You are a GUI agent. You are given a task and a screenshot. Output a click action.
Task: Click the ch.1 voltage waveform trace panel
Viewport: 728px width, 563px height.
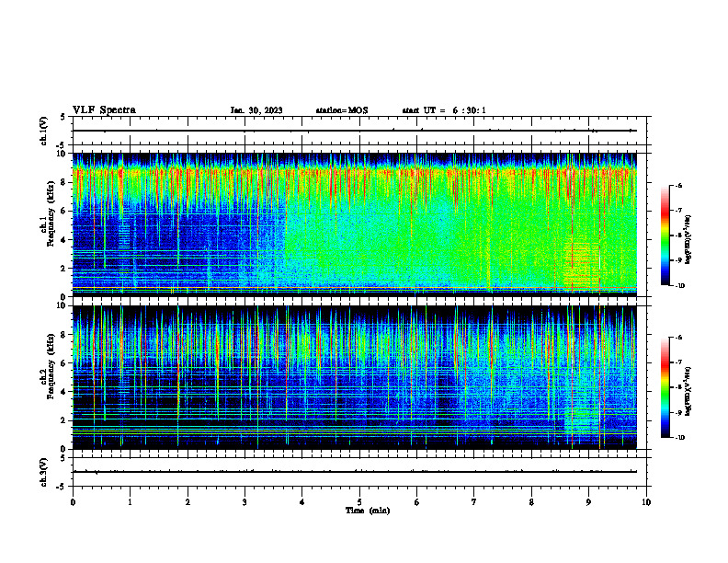pyautogui.click(x=359, y=131)
